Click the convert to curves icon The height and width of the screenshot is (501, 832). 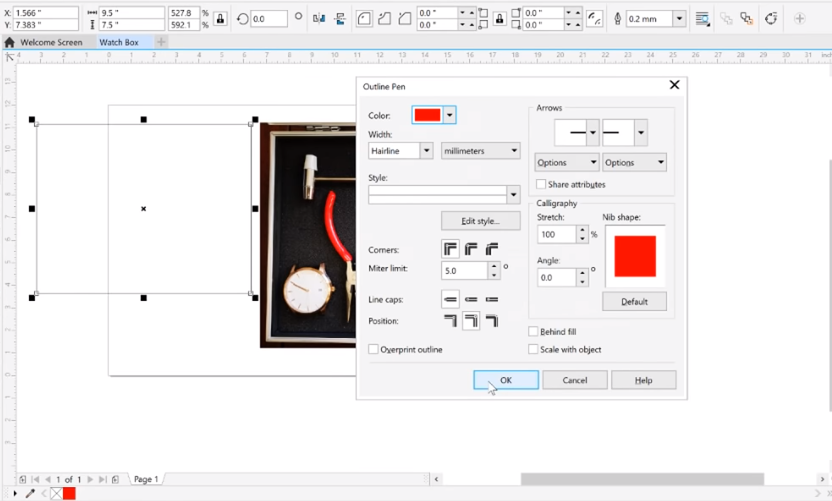point(771,19)
